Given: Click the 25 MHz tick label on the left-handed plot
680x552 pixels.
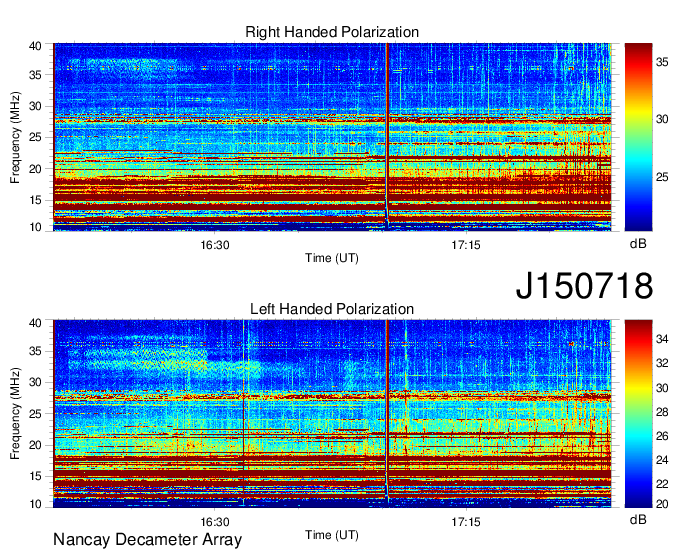Looking at the screenshot, I should pos(36,414).
